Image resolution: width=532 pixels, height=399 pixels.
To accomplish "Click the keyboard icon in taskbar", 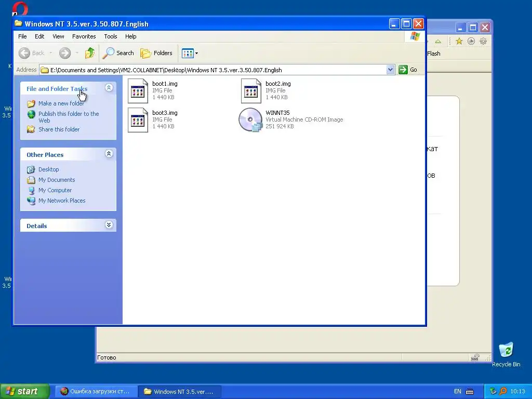I will pos(470,392).
